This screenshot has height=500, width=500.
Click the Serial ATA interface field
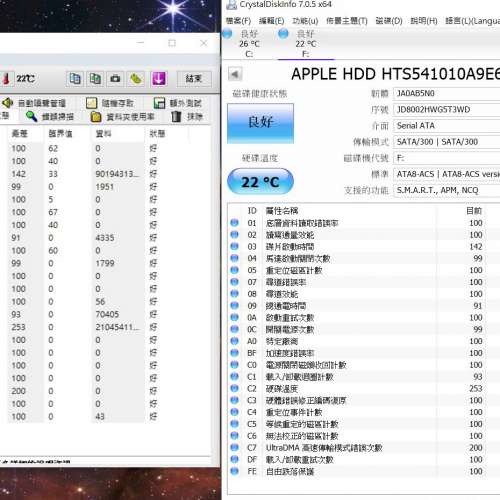click(x=447, y=126)
